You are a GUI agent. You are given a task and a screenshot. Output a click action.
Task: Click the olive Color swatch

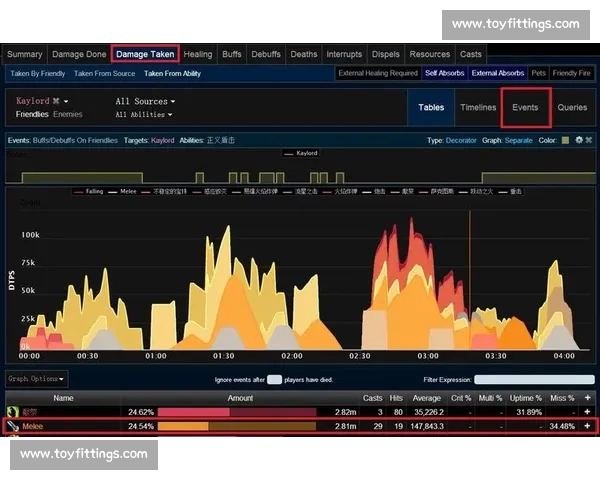pyautogui.click(x=565, y=141)
